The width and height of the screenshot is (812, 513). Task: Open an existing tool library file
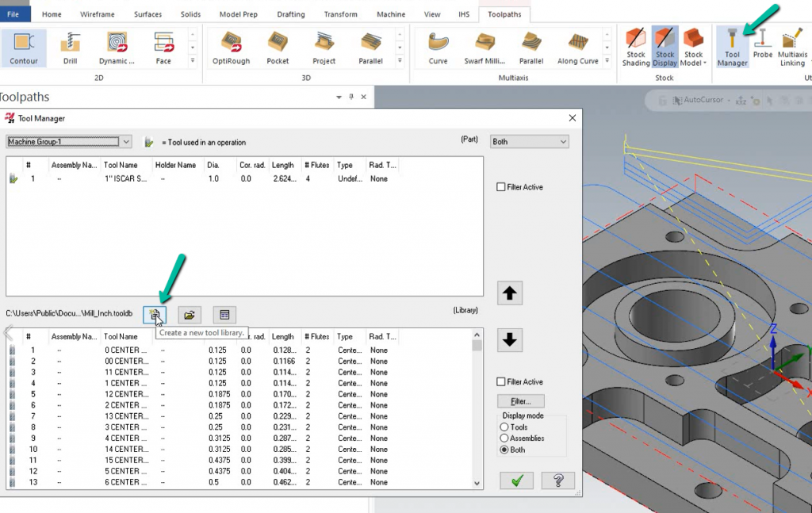[x=190, y=315]
